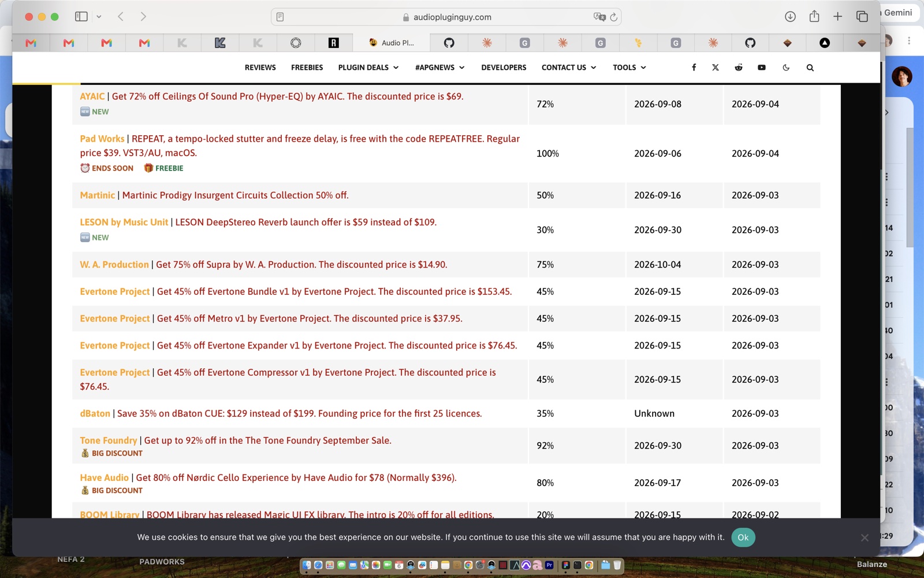Click the Safari reload page icon
Viewport: 924px width, 578px height.
614,17
